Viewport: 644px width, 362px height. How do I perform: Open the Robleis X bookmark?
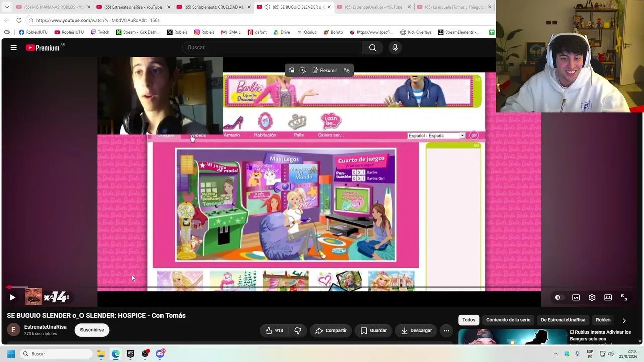point(177,32)
